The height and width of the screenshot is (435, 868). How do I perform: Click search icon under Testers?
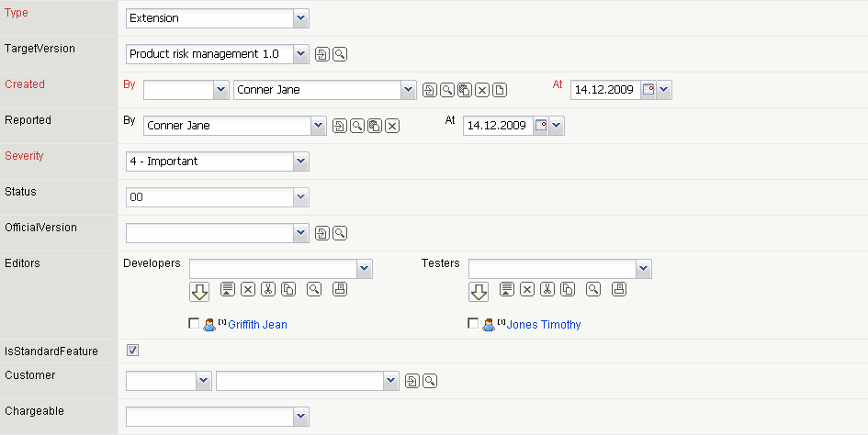tap(593, 289)
